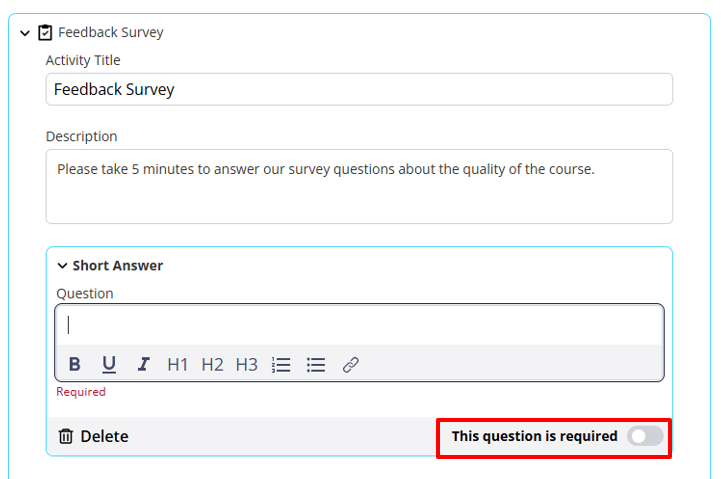Insert a hyperlink using the link icon
The height and width of the screenshot is (479, 721).
click(x=350, y=365)
